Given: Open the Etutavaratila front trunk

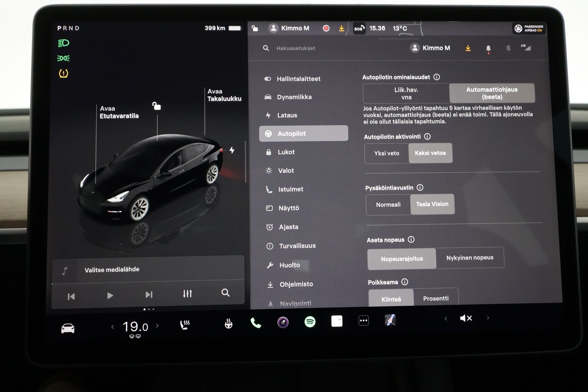Looking at the screenshot, I should coord(119,112).
